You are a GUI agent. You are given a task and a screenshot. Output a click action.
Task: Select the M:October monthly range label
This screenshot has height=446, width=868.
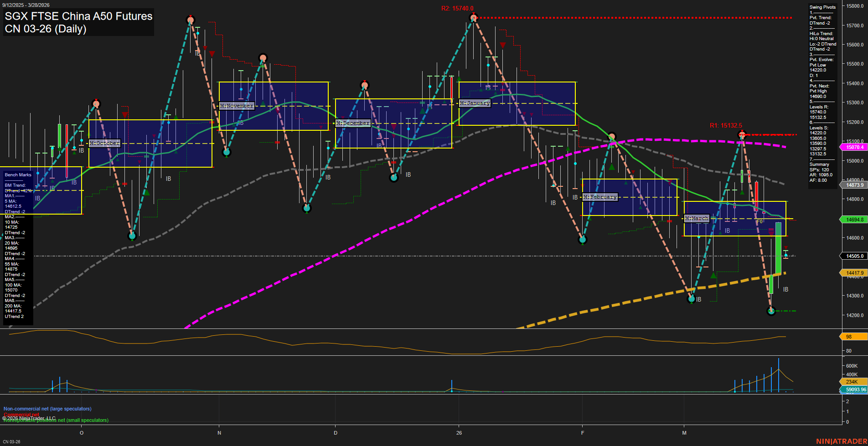coord(104,143)
